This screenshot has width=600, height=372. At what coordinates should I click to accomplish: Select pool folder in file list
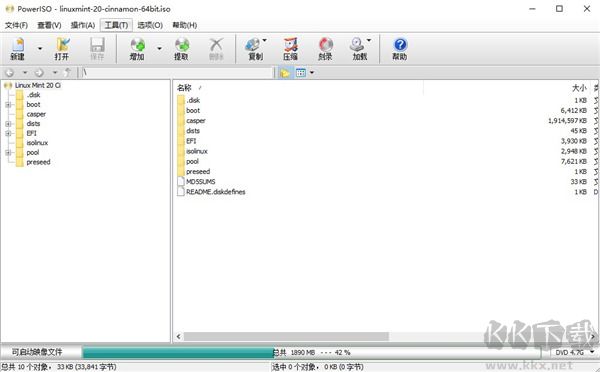coord(192,162)
